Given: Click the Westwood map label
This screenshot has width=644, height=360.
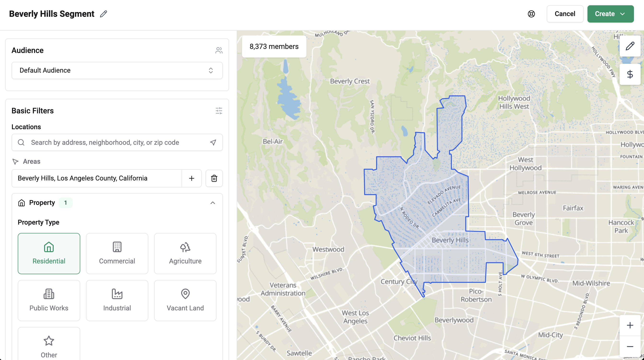Looking at the screenshot, I should (328, 249).
